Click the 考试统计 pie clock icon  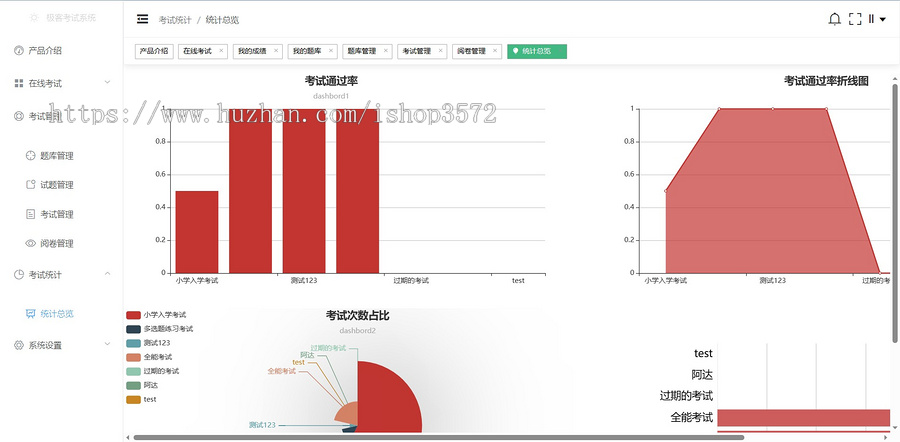point(18,274)
